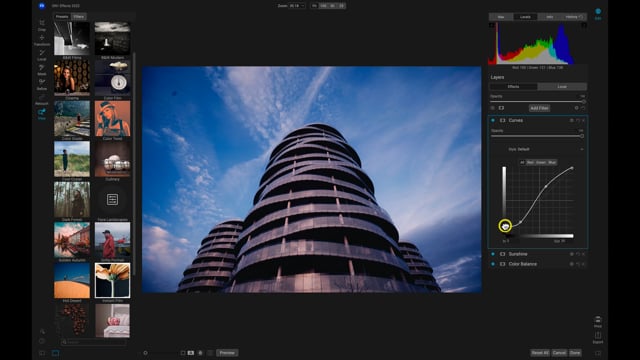This screenshot has height=360, width=640.
Task: Open the History tab
Action: (x=574, y=17)
